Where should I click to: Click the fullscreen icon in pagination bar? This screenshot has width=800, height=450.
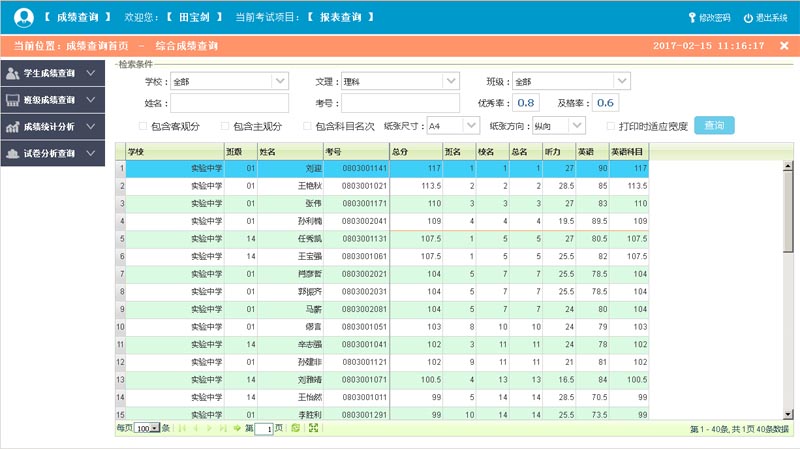(314, 428)
